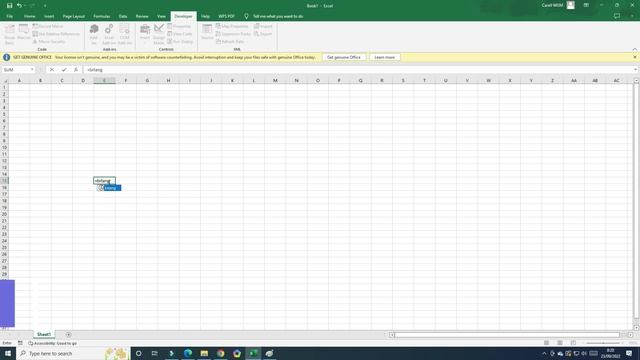Screen dimensions: 640x360
Task: Click Properties in Controls group
Action: click(x=179, y=26)
